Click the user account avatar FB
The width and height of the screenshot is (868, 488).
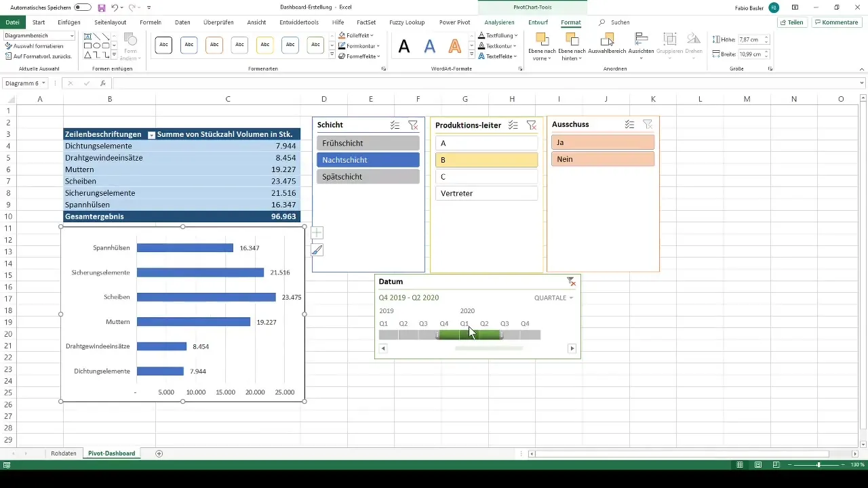pos(774,7)
